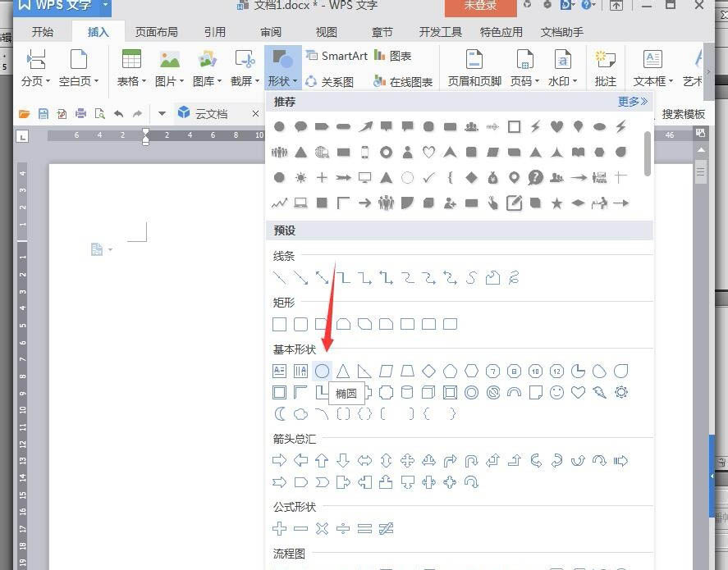Select the ellipse shape in 基本形状
The image size is (728, 570).
point(322,371)
